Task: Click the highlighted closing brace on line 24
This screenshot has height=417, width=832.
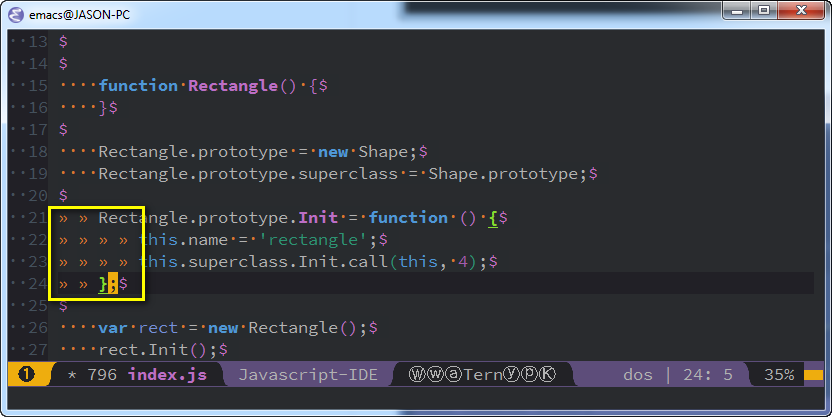Action: (103, 284)
